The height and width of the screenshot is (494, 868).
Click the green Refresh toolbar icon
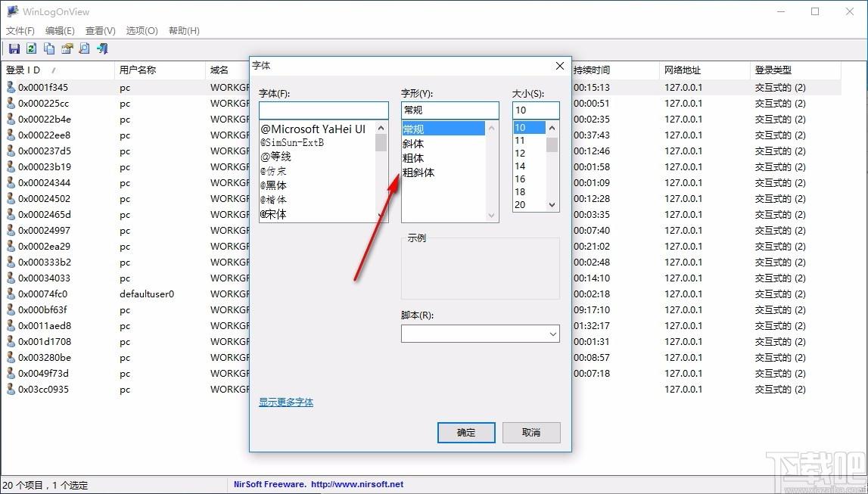click(x=31, y=49)
